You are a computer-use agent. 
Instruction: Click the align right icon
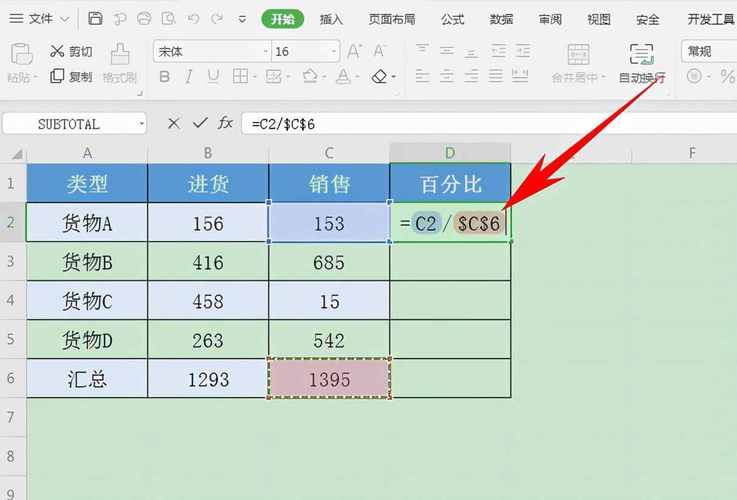coord(471,76)
